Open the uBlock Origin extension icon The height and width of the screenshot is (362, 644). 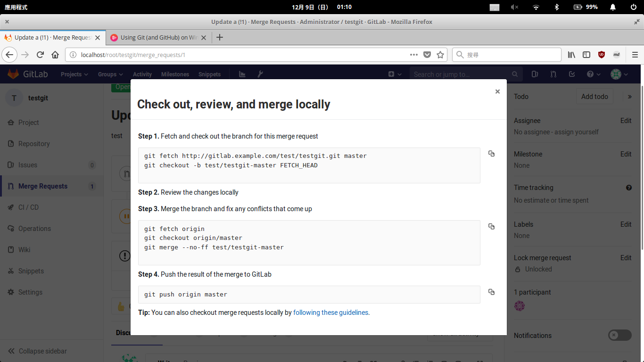(x=602, y=55)
